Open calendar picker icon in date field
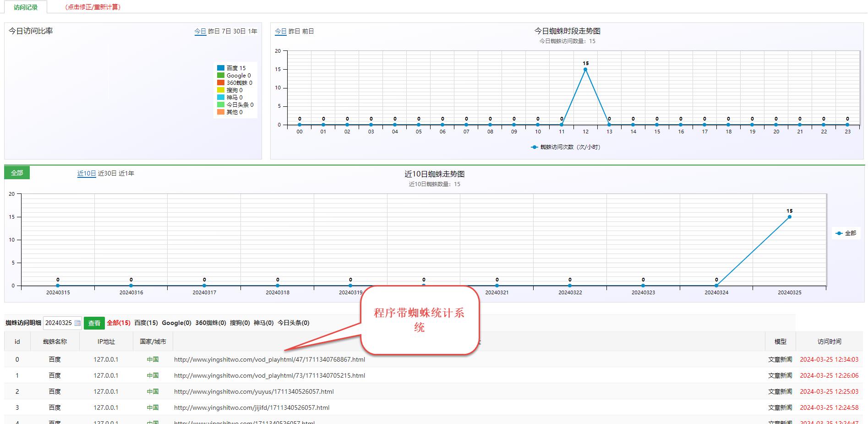The image size is (868, 424). [x=77, y=323]
